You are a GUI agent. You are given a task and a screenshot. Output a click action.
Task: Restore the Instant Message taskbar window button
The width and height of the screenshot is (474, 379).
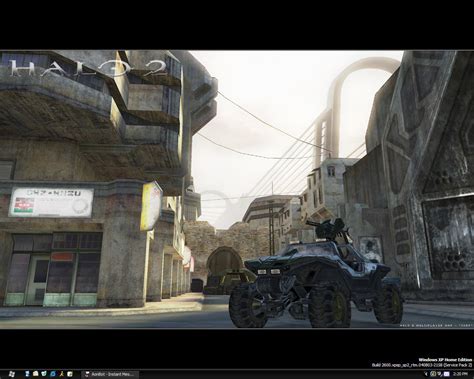click(x=110, y=374)
